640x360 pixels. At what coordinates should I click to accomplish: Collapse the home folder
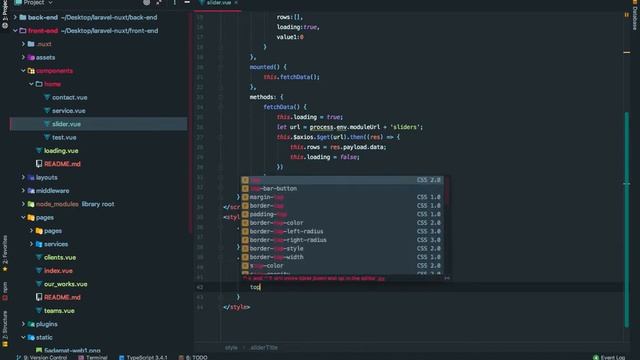31,84
